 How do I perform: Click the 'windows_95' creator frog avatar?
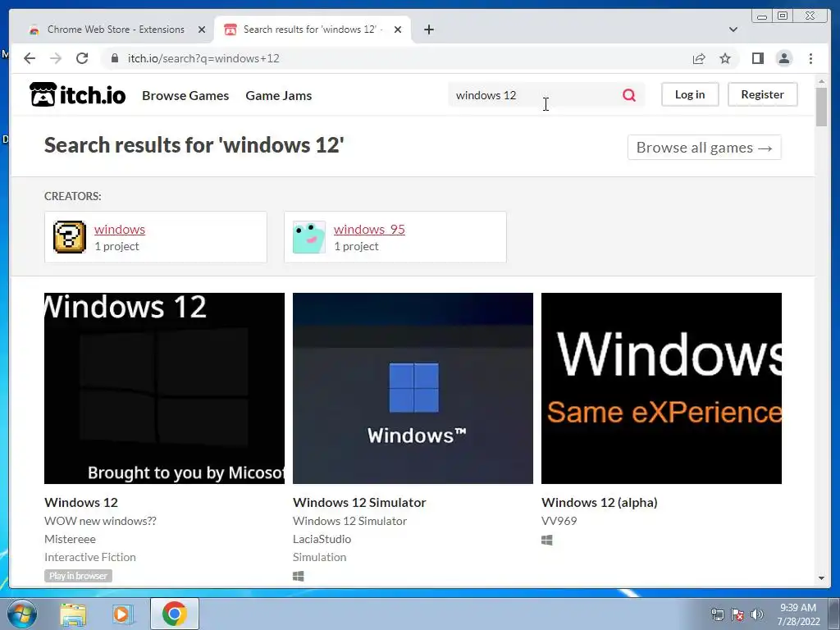(309, 237)
